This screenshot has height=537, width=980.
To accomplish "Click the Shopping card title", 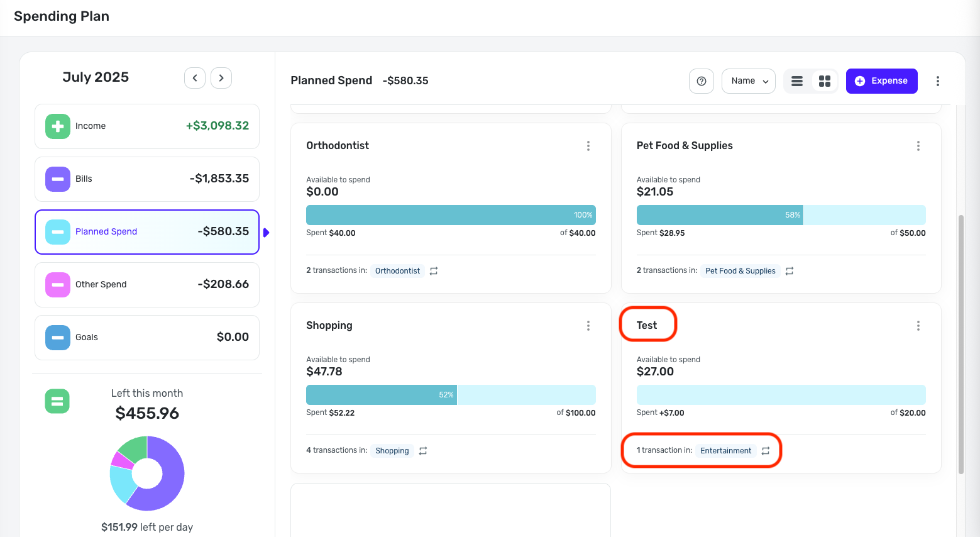I will (x=329, y=326).
